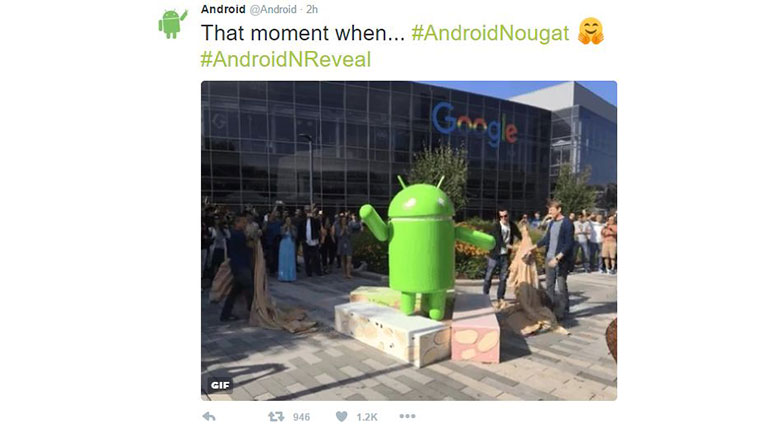Click the GIF badge on the image
The height and width of the screenshot is (433, 770).
[220, 385]
